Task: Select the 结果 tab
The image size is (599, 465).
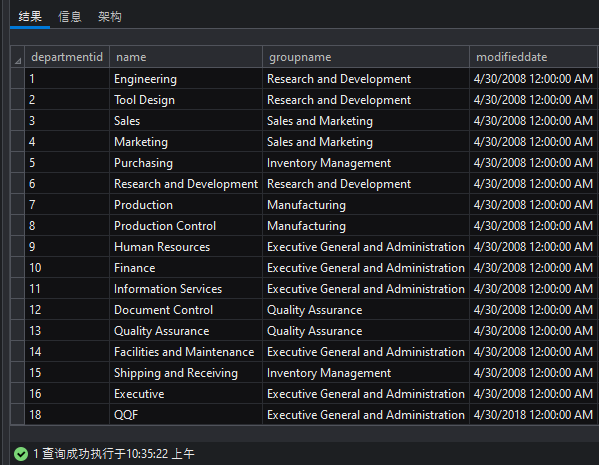Action: (30, 16)
